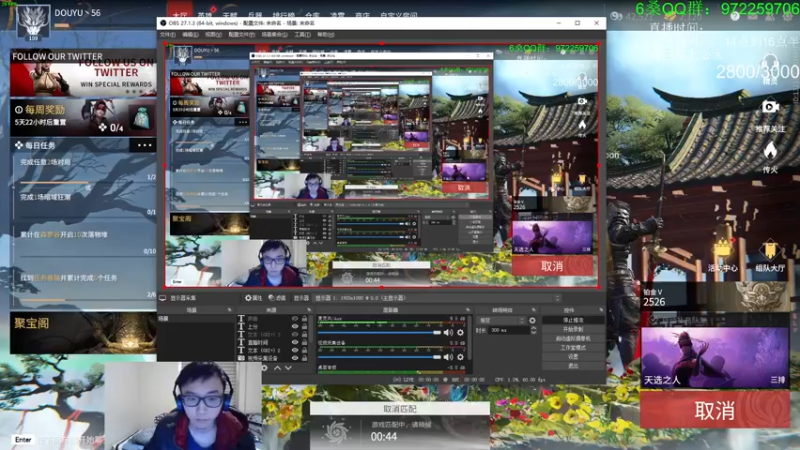Open 文件(F) menu in OBS
This screenshot has height=450, width=800.
[167, 35]
